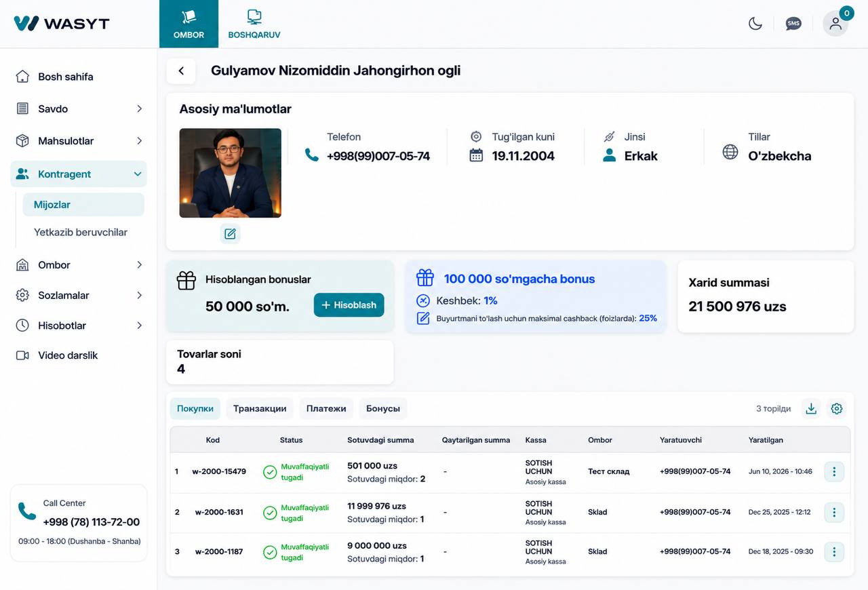Click order code w-2000-15479

point(219,471)
